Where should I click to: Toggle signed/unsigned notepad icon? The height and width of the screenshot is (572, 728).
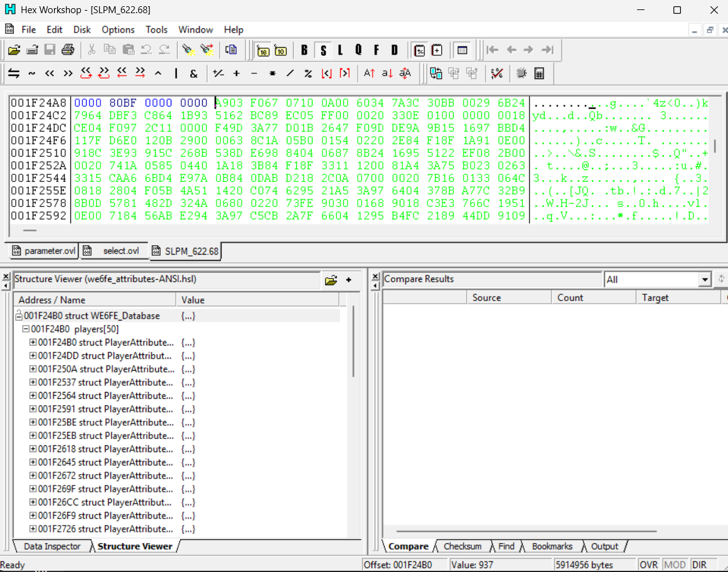tap(419, 50)
